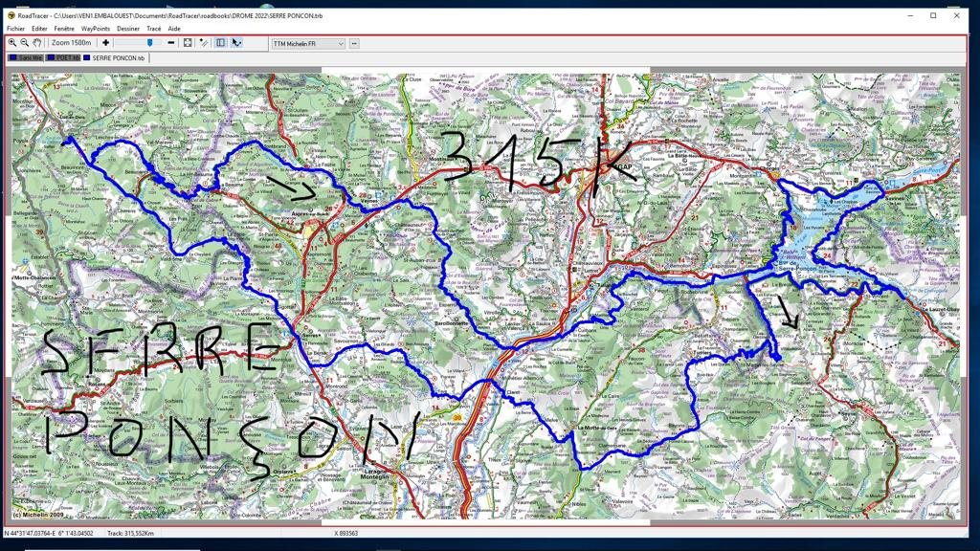The width and height of the screenshot is (980, 551).
Task: Open the Tracé menu
Action: point(154,29)
